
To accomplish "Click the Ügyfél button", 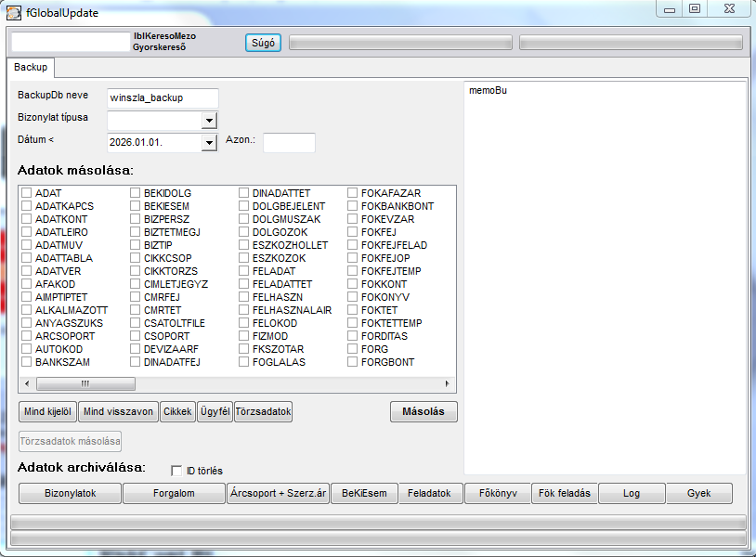I will pos(215,411).
